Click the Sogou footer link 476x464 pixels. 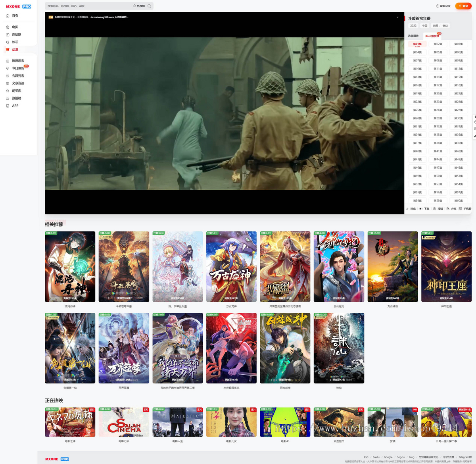[401, 457]
